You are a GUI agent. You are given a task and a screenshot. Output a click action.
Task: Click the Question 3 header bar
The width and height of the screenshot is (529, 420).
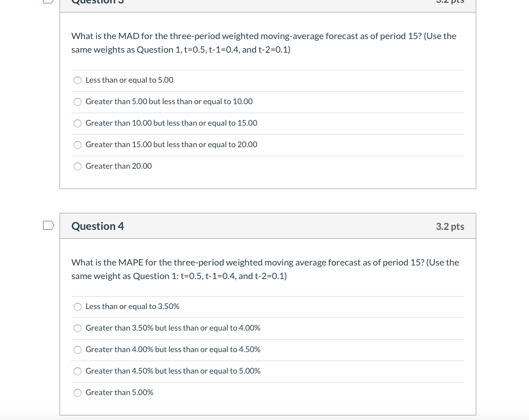pos(268,3)
